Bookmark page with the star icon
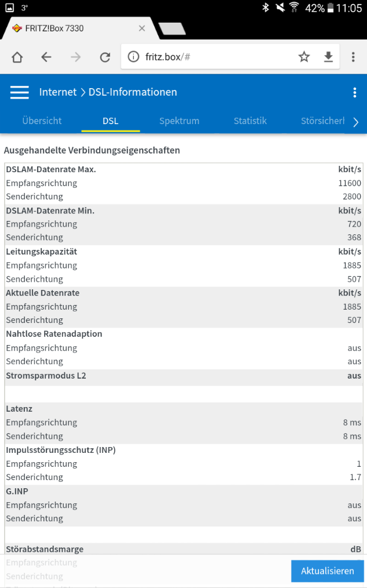The image size is (367, 588). click(304, 57)
